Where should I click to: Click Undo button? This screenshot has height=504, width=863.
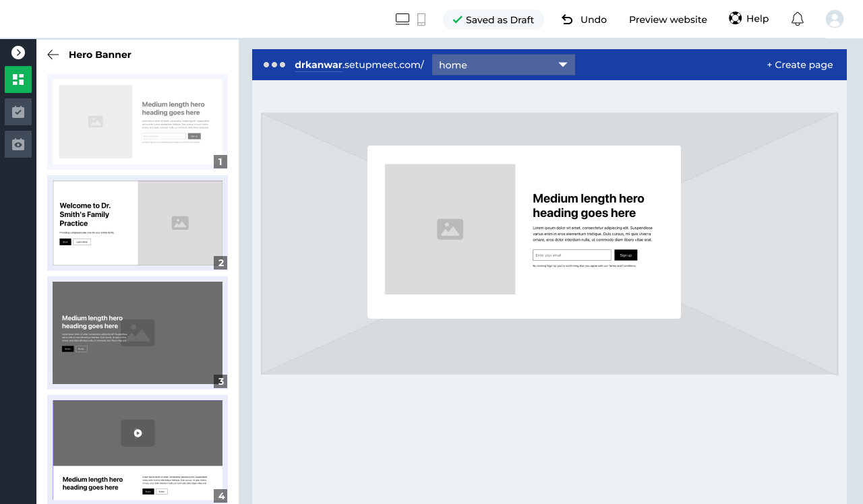[x=584, y=20]
